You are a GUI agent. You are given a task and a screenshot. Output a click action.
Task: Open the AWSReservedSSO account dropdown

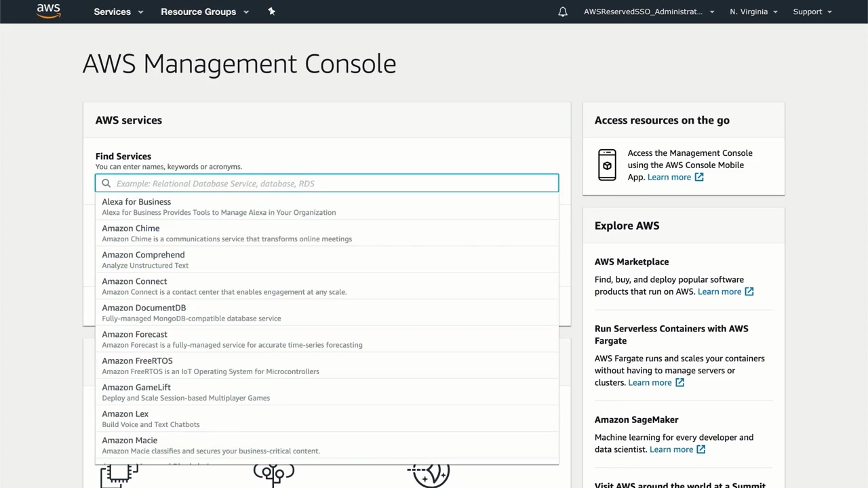649,12
